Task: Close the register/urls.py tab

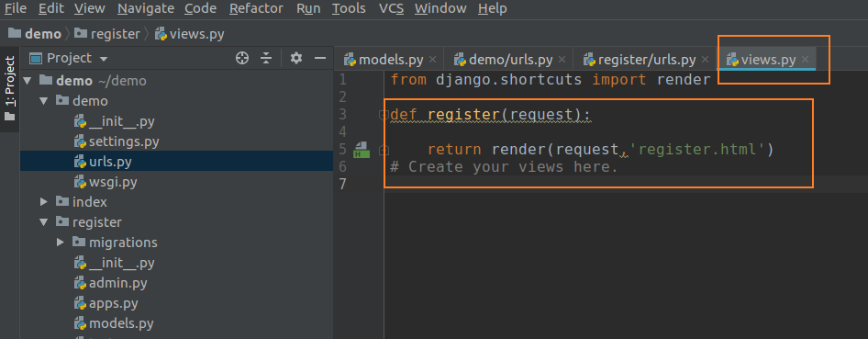Action: click(705, 60)
